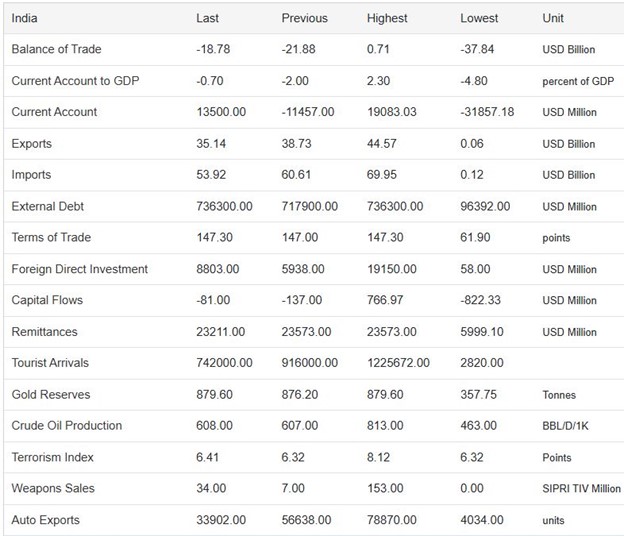Image resolution: width=624 pixels, height=536 pixels.
Task: Select the Previous column header
Action: tap(304, 18)
